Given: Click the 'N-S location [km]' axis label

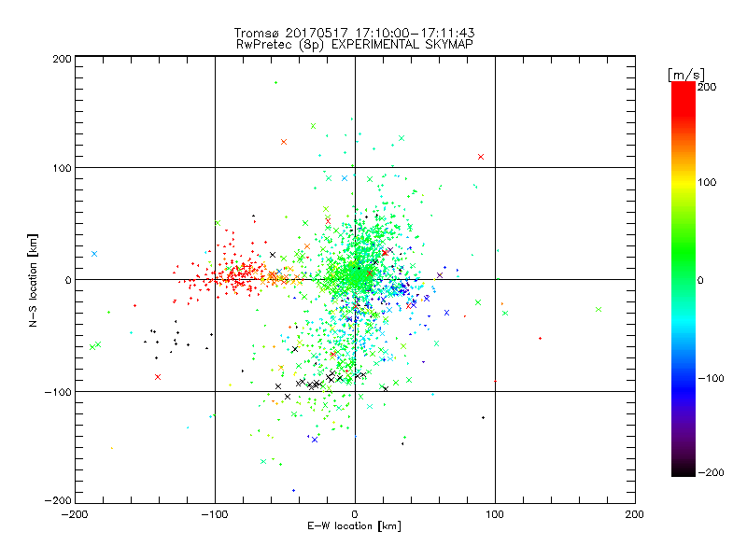Looking at the screenshot, I should 33,280.
